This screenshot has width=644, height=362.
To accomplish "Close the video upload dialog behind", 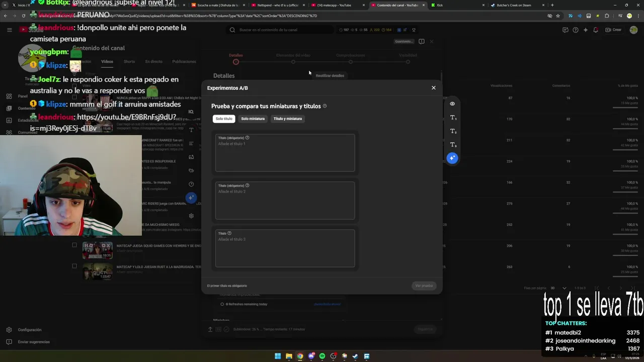I will (x=432, y=41).
